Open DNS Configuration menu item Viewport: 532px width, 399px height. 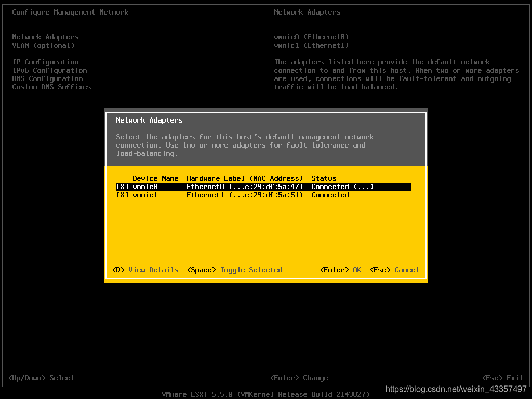pos(47,79)
